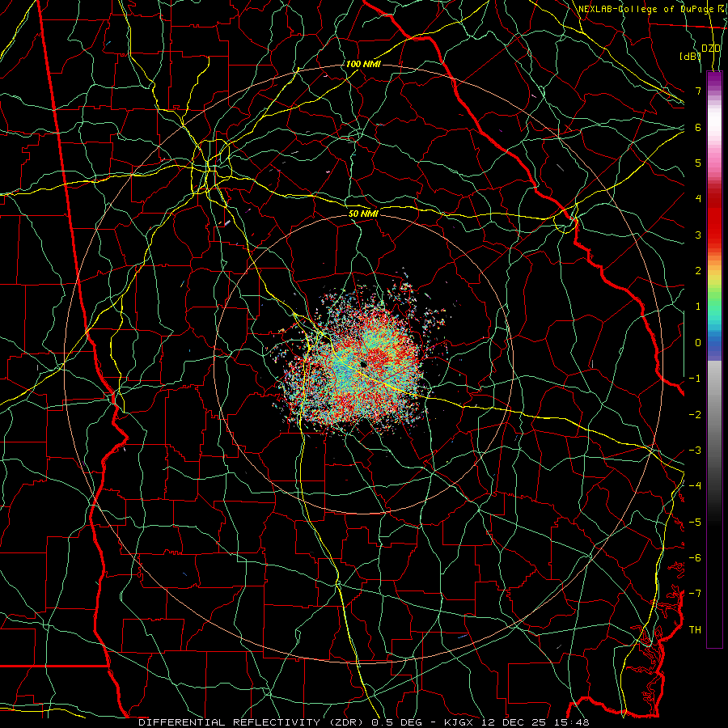The image size is (728, 728).
Task: Click the "-7" value on the color scale
Action: (x=695, y=594)
